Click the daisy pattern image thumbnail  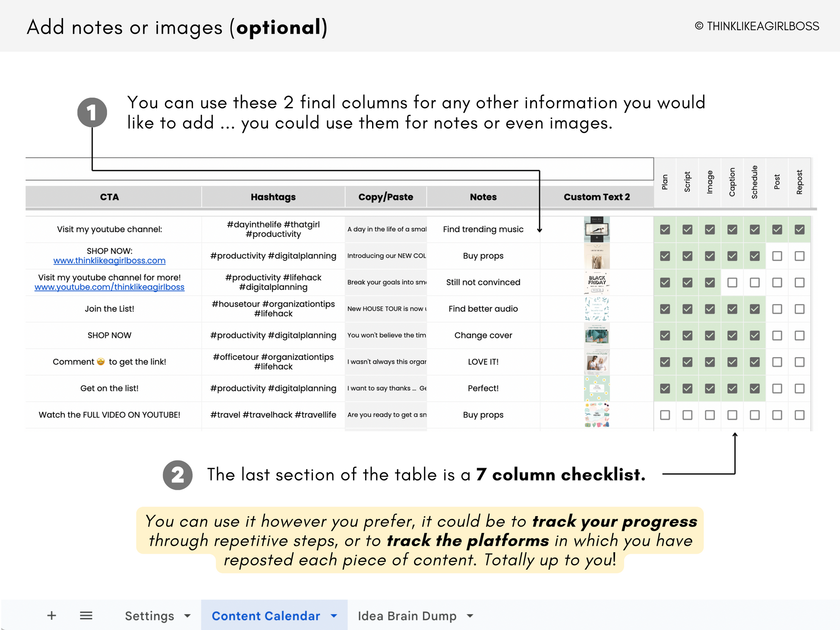click(x=597, y=388)
